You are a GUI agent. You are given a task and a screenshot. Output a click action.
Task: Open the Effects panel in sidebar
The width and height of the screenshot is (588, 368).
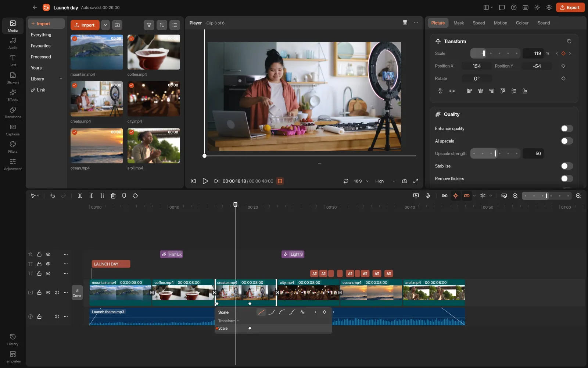point(13,95)
